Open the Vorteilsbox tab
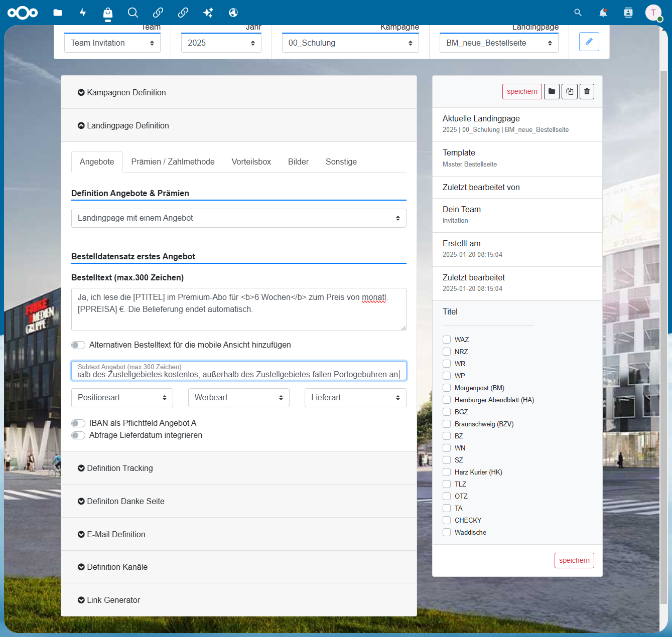The width and height of the screenshot is (672, 637). coord(251,162)
